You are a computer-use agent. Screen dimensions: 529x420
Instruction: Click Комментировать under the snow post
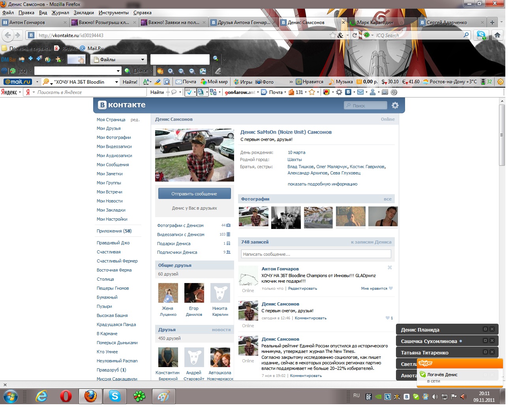310,318
